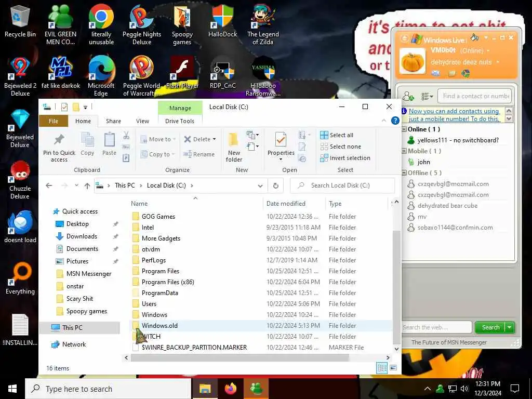
Task: Click Invert selection in the ribbon
Action: pyautogui.click(x=345, y=158)
